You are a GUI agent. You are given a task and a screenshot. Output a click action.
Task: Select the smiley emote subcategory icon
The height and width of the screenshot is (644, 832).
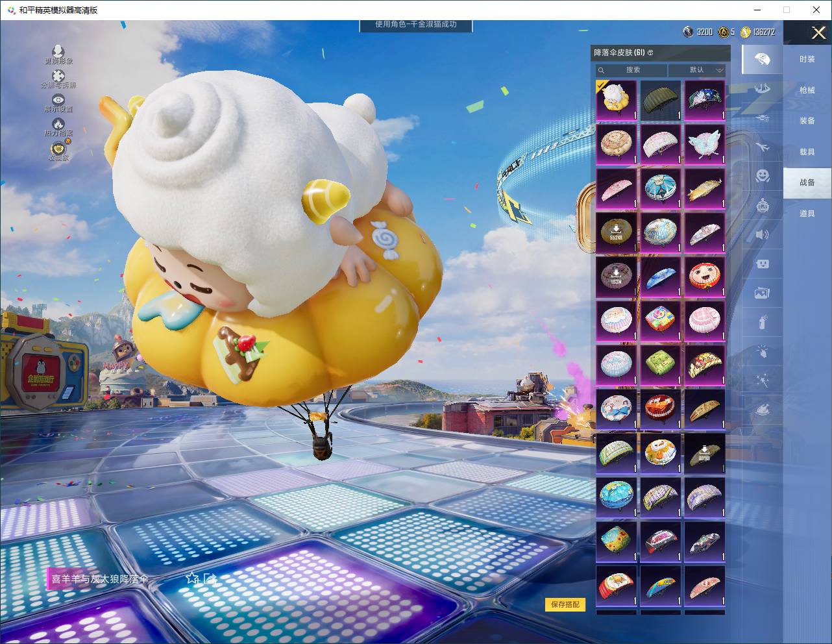(763, 176)
